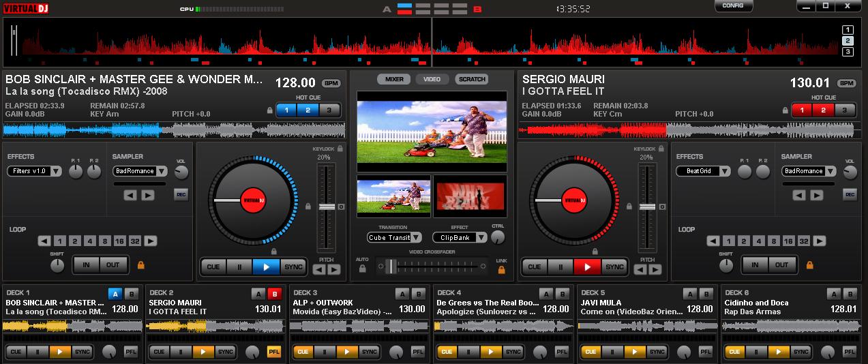Set loop IN on right deck

click(755, 265)
